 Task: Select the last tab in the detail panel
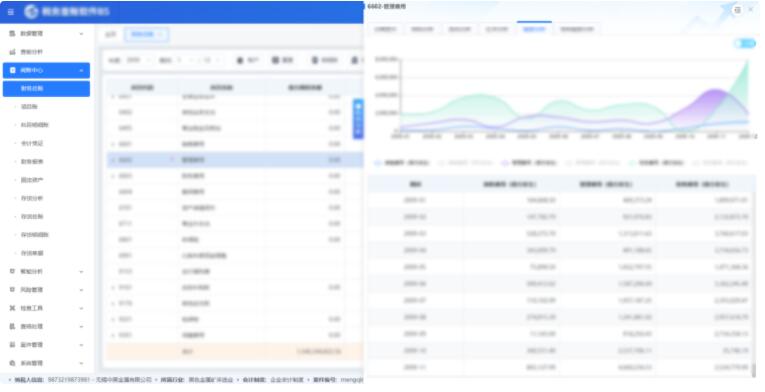coord(577,29)
